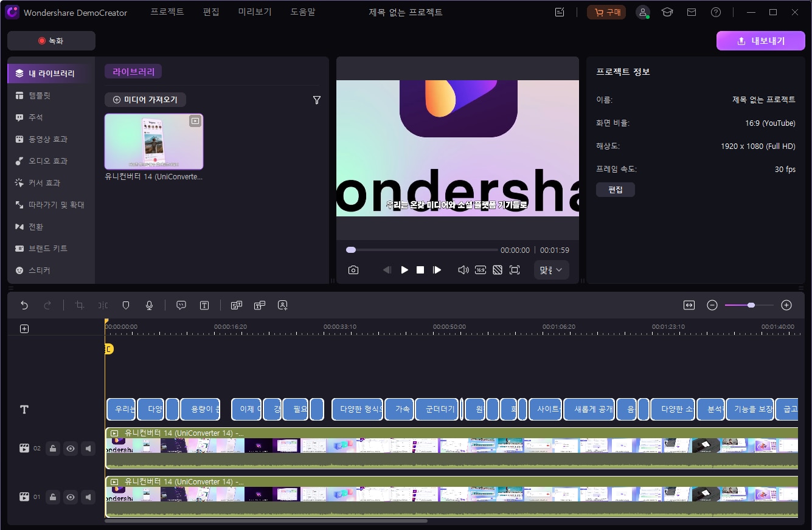Hide track 01 with eye icon
The image size is (812, 530).
[x=71, y=497]
